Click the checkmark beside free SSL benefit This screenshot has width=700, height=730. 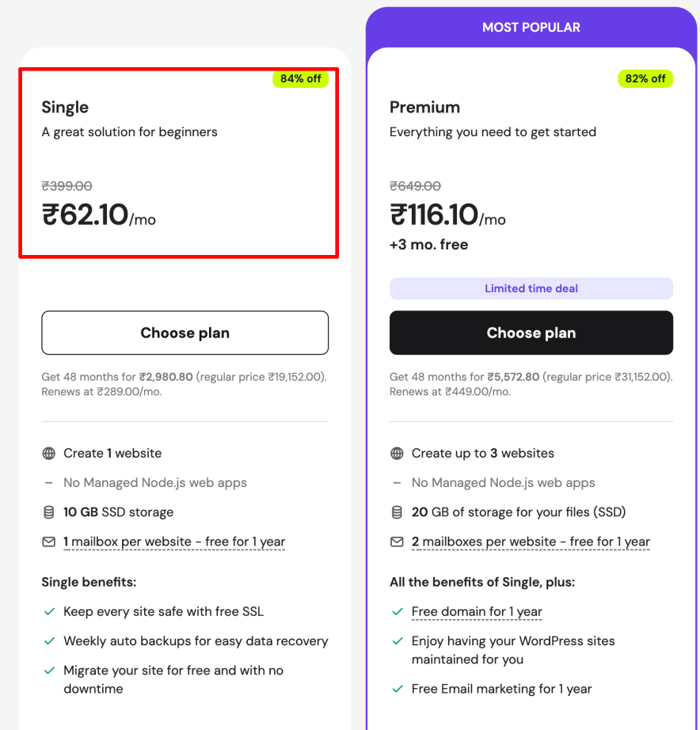point(49,612)
